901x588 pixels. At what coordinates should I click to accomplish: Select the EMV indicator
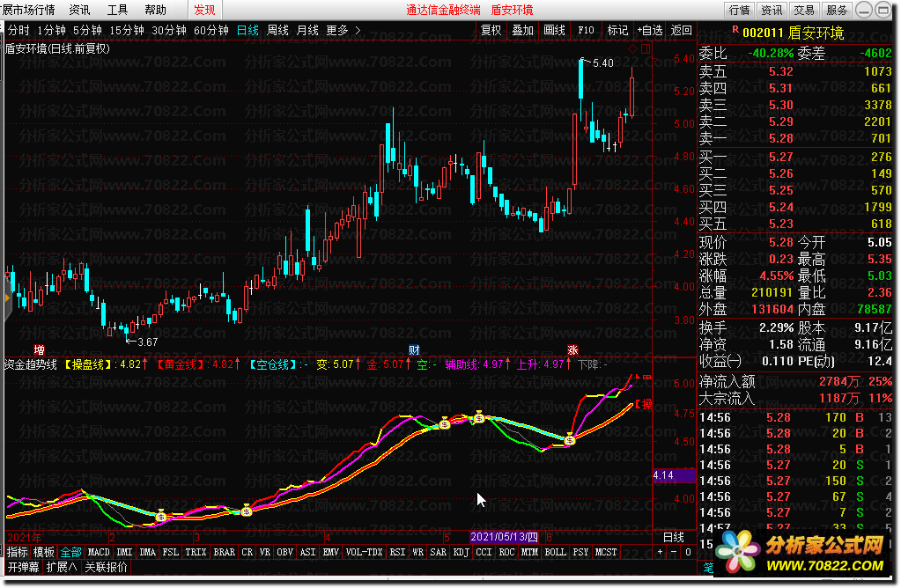pos(330,552)
